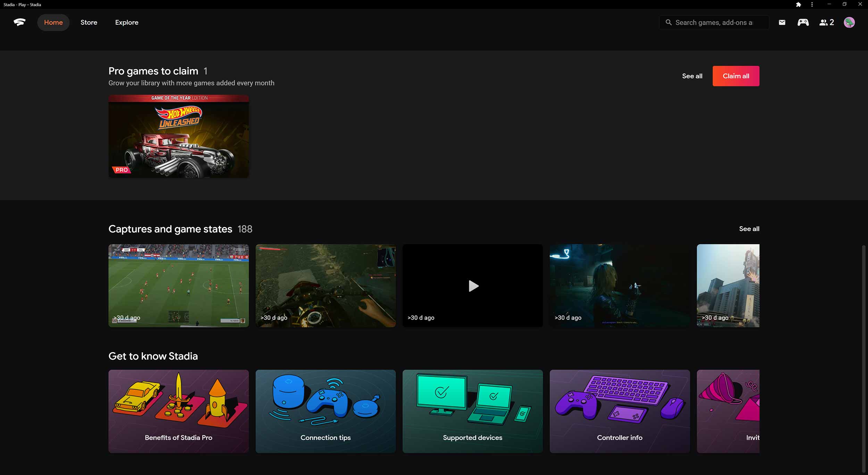
Task: Open the friends list icon
Action: tap(826, 22)
